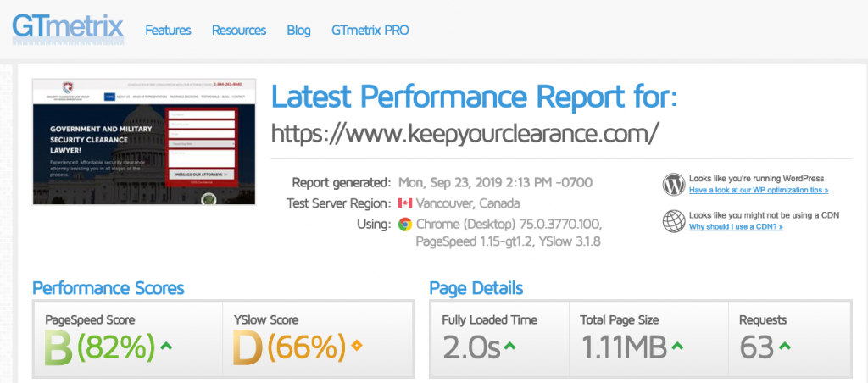Open the website screenshot thumbnail
Image resolution: width=868 pixels, height=383 pixels.
coord(144,142)
